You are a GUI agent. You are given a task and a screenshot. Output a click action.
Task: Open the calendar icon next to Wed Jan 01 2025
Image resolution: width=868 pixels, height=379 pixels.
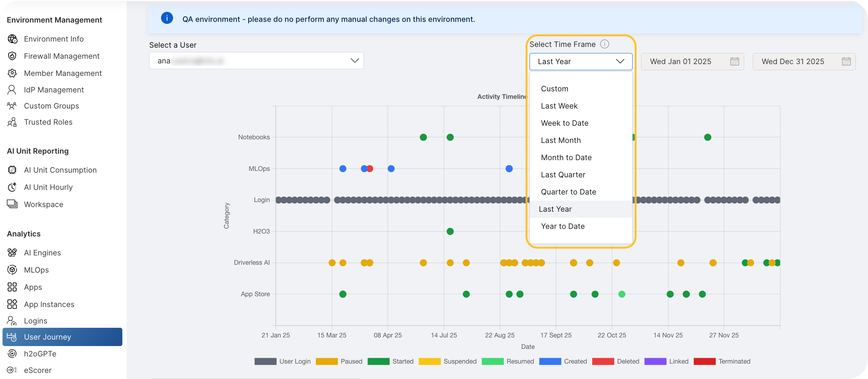coord(734,61)
